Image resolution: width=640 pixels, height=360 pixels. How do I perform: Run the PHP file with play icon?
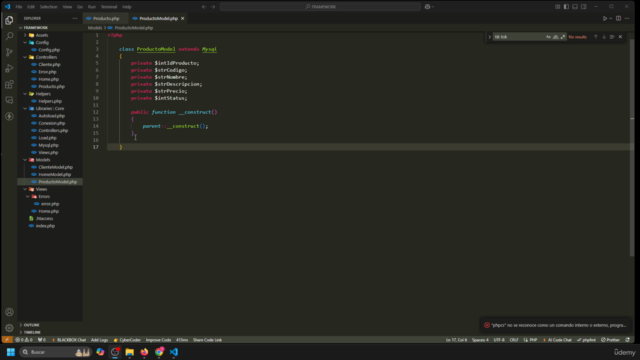[x=605, y=18]
